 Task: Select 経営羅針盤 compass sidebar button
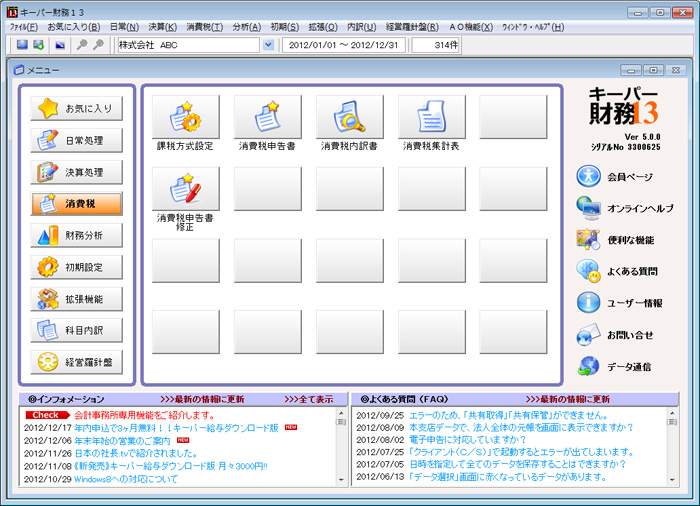pos(76,362)
